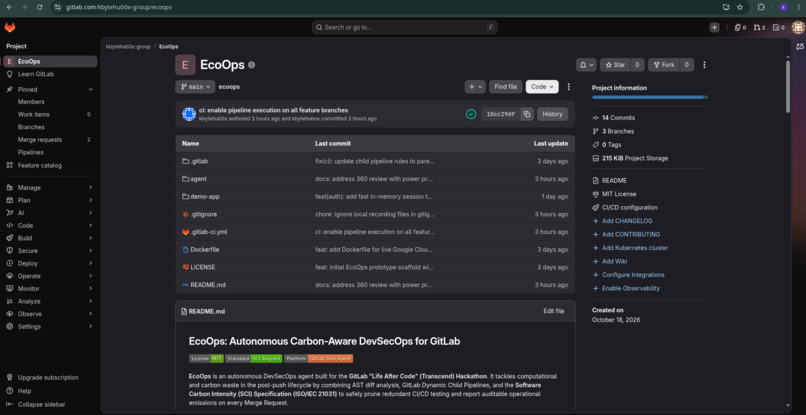This screenshot has height=415, width=806.
Task: Open repository actions ellipsis beside Code button
Action: [569, 87]
